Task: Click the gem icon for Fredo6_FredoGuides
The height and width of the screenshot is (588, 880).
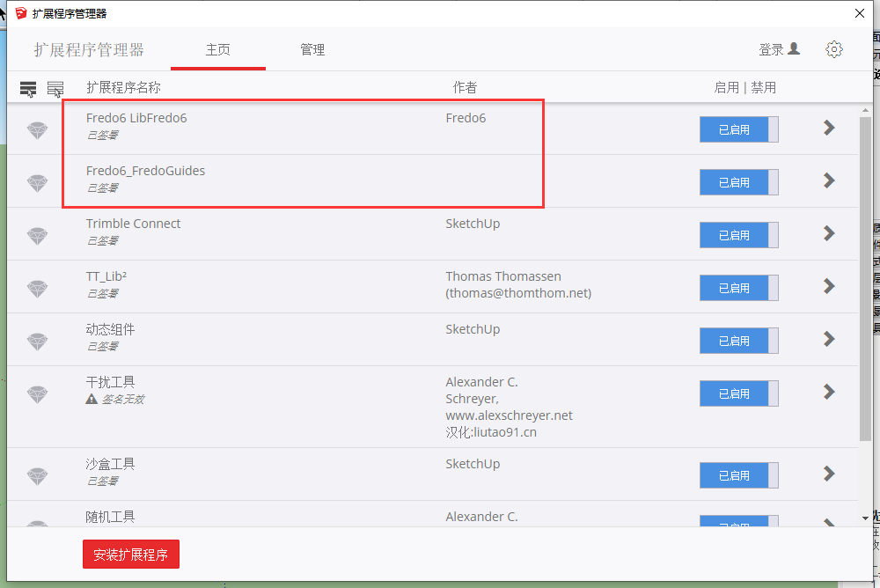Action: coord(38,183)
